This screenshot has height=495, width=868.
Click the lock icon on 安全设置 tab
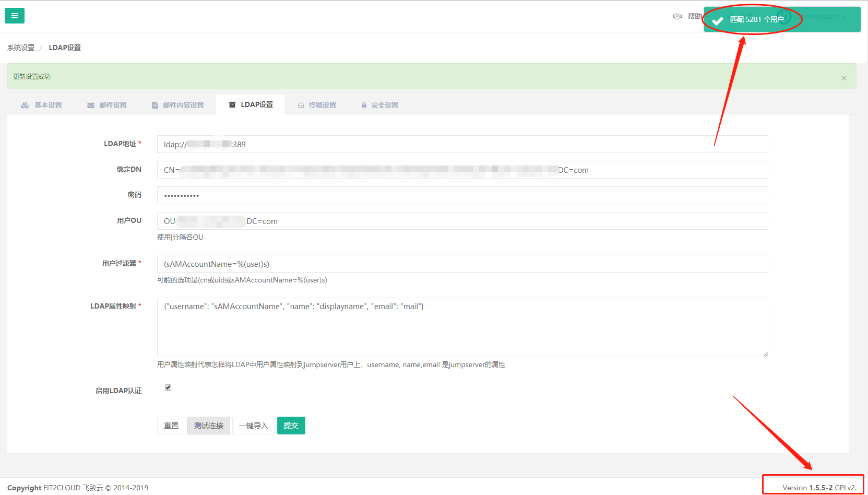tap(364, 105)
